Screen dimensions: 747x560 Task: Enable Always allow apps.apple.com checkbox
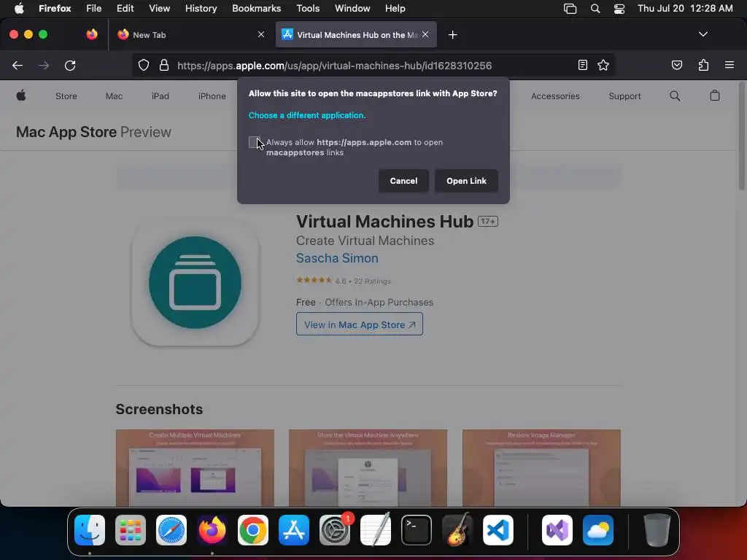click(255, 142)
